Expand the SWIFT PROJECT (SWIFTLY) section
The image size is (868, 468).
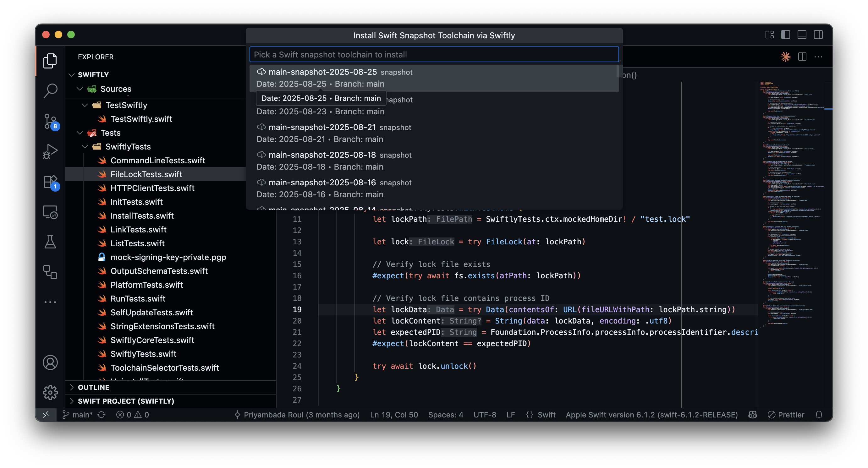click(126, 401)
